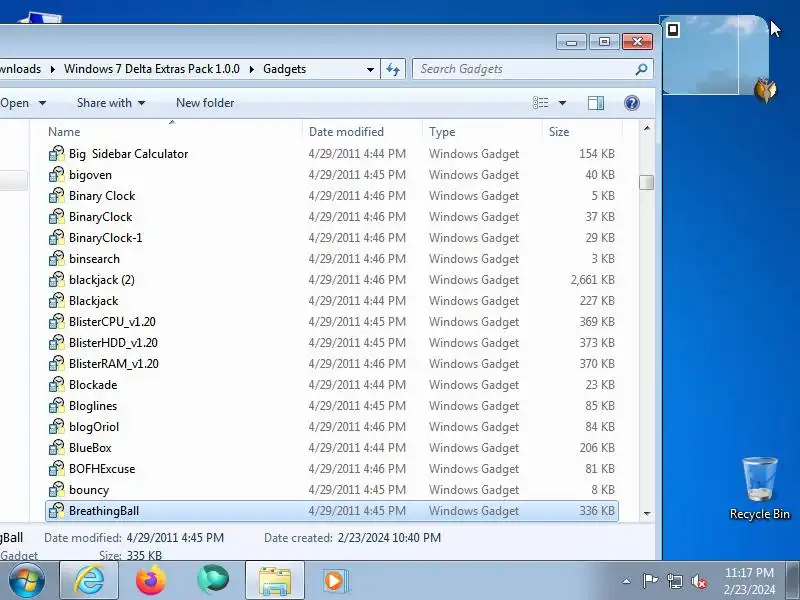Go to Windows 7 Delta Extras Pack 1.0.0 breadcrumb
The image size is (800, 600).
tap(152, 69)
